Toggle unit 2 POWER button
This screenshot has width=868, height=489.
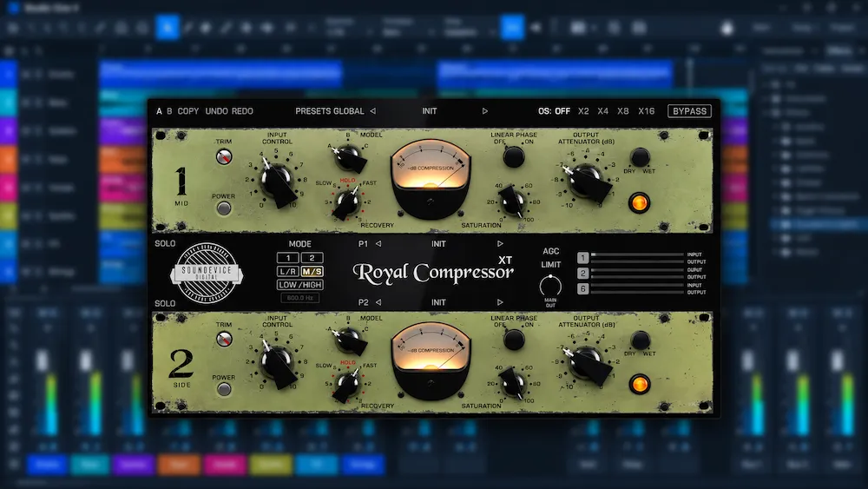tap(224, 389)
